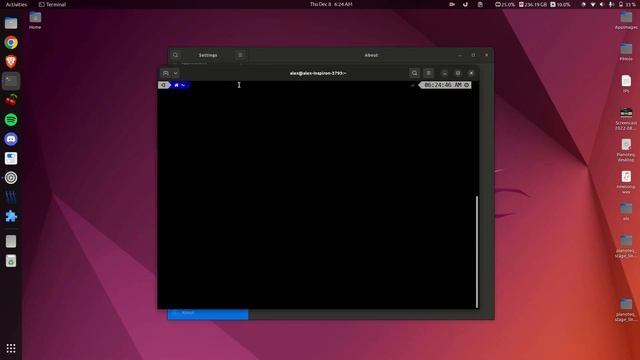Open the terminal search tool

pos(414,73)
